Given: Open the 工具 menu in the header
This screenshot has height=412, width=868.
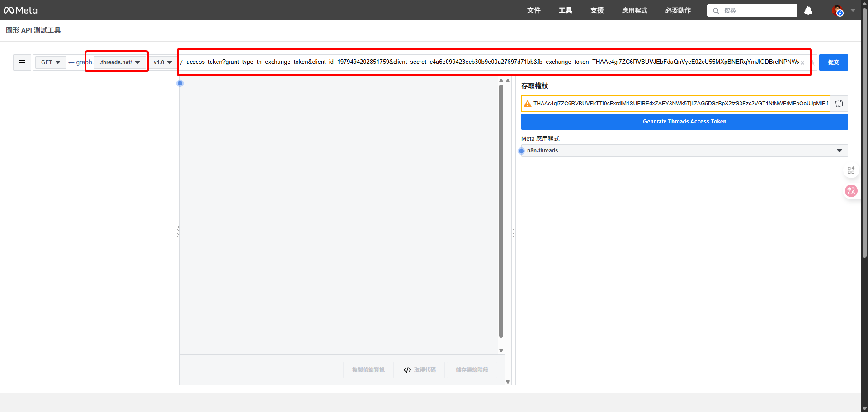Looking at the screenshot, I should coord(565,10).
